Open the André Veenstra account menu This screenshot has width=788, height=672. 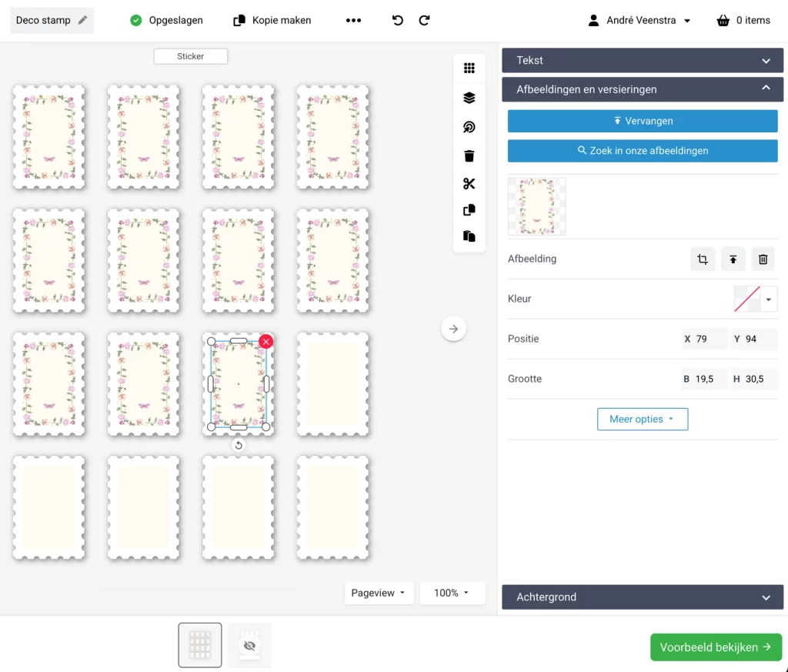coord(639,21)
